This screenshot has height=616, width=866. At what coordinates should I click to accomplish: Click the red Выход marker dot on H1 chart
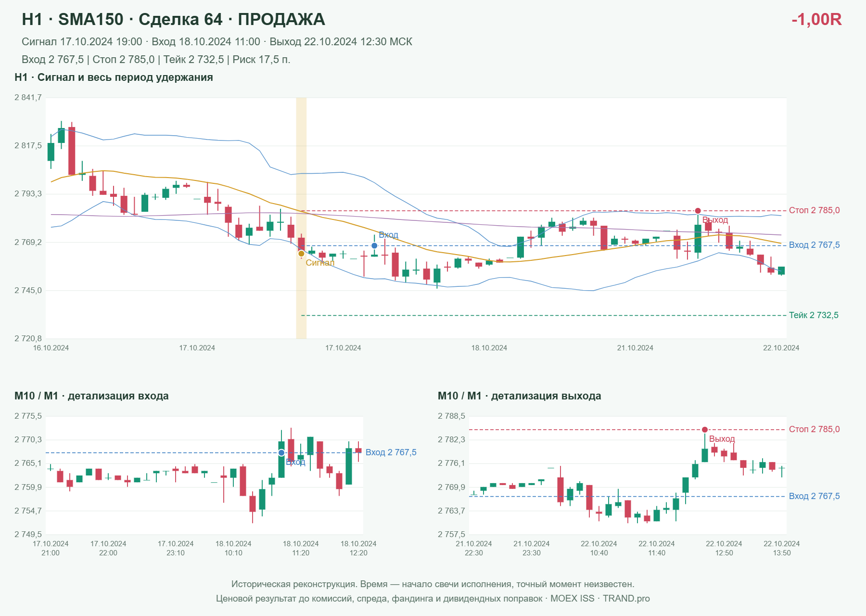(x=698, y=211)
